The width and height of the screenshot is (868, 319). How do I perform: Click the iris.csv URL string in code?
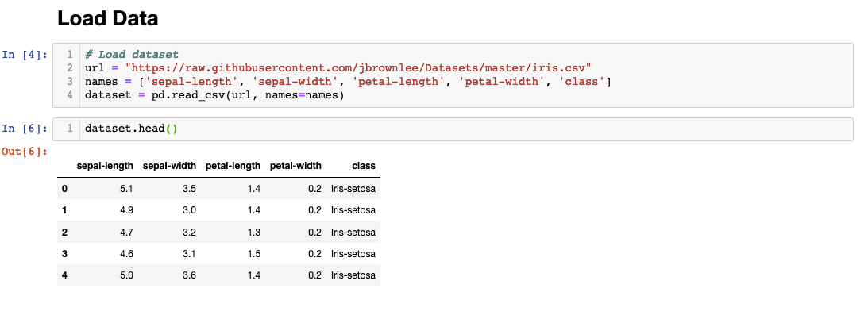[359, 68]
